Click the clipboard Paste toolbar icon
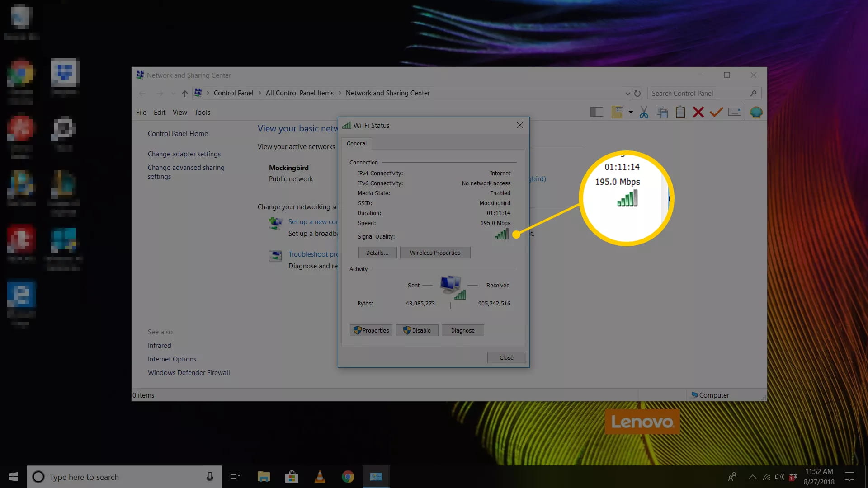 680,112
